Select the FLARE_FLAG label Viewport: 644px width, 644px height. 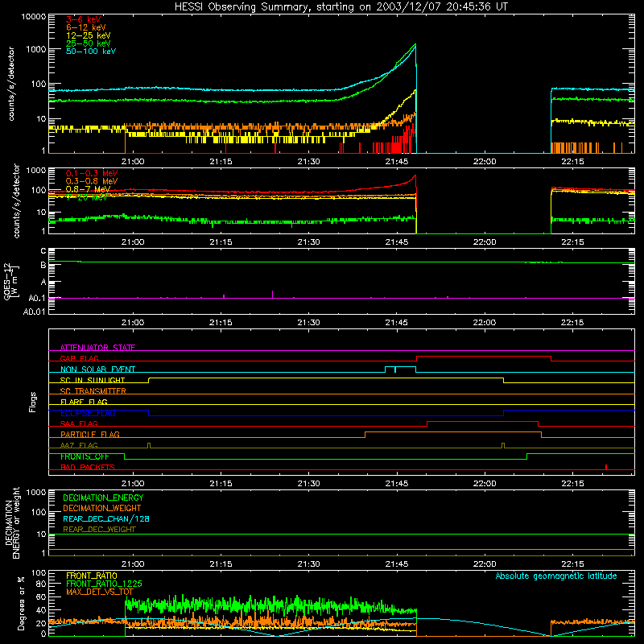(84, 402)
